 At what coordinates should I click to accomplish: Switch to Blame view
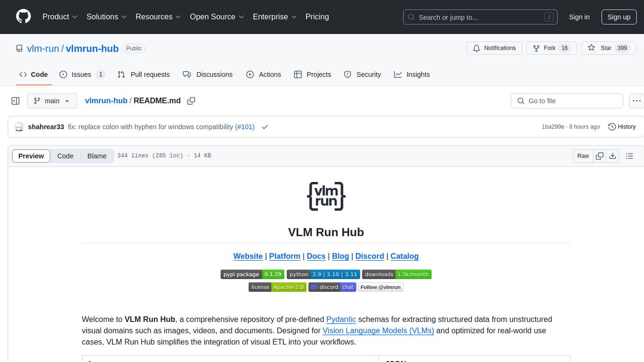[97, 156]
